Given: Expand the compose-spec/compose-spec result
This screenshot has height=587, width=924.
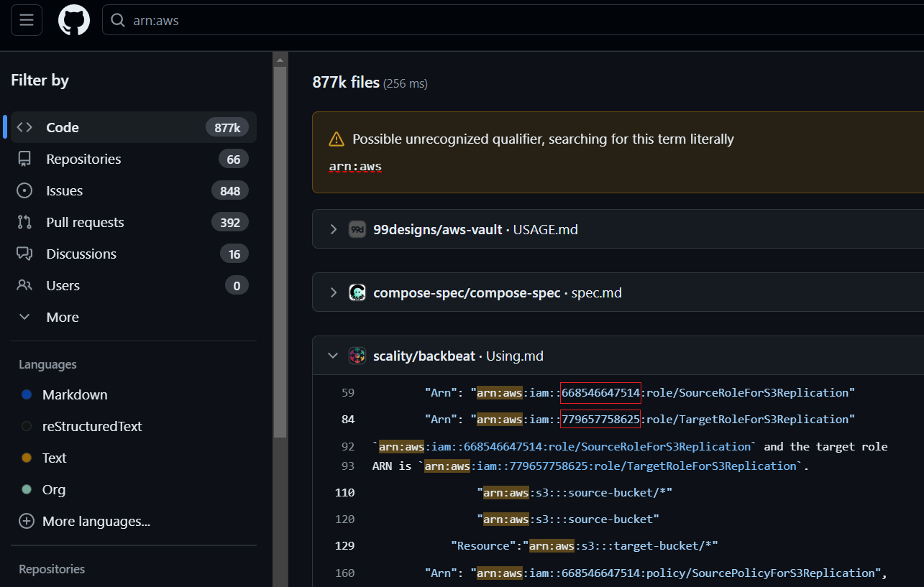Looking at the screenshot, I should click(x=333, y=292).
